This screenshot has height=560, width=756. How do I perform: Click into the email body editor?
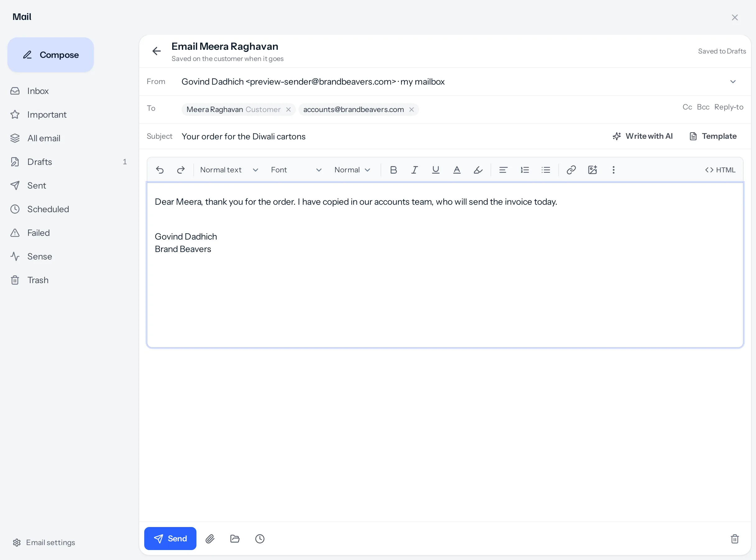pyautogui.click(x=445, y=265)
